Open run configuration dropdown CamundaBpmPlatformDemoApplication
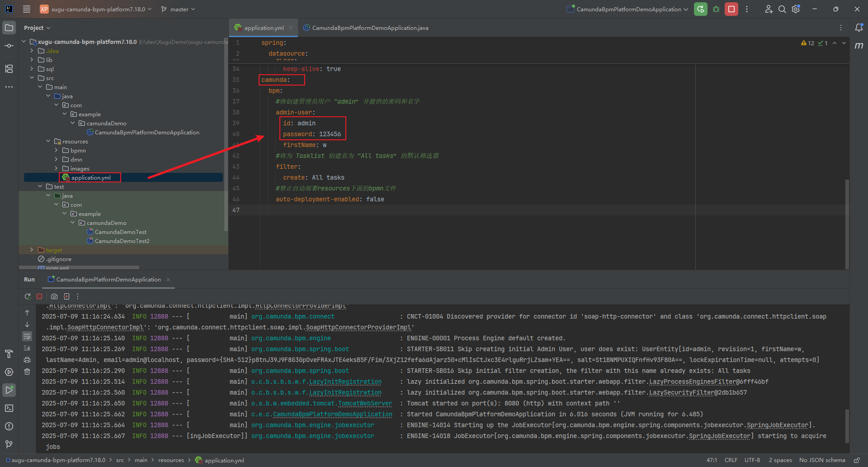 point(628,9)
